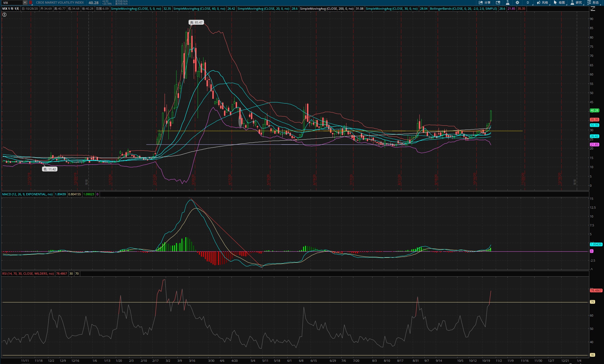
Task: Click the red link-color clipboard icon
Action: coord(31,2)
